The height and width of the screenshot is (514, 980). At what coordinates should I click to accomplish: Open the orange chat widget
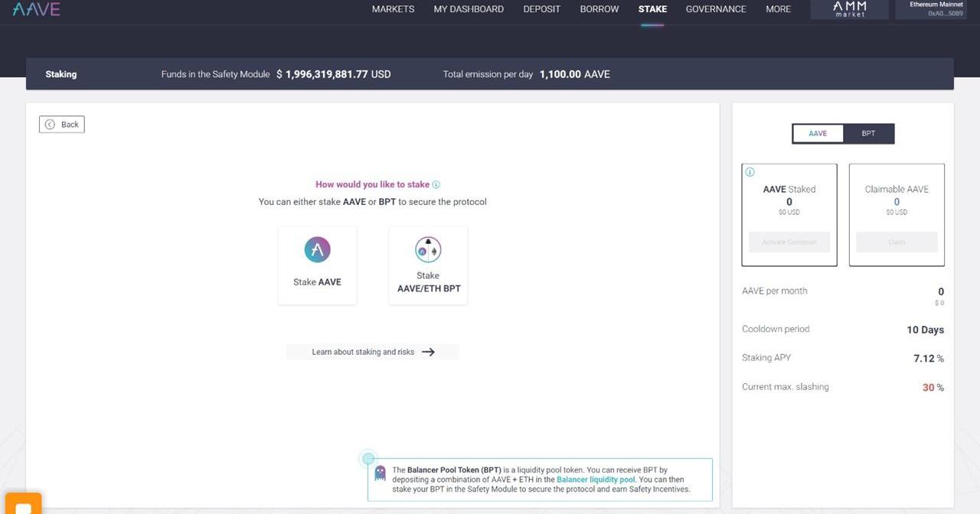pyautogui.click(x=23, y=505)
